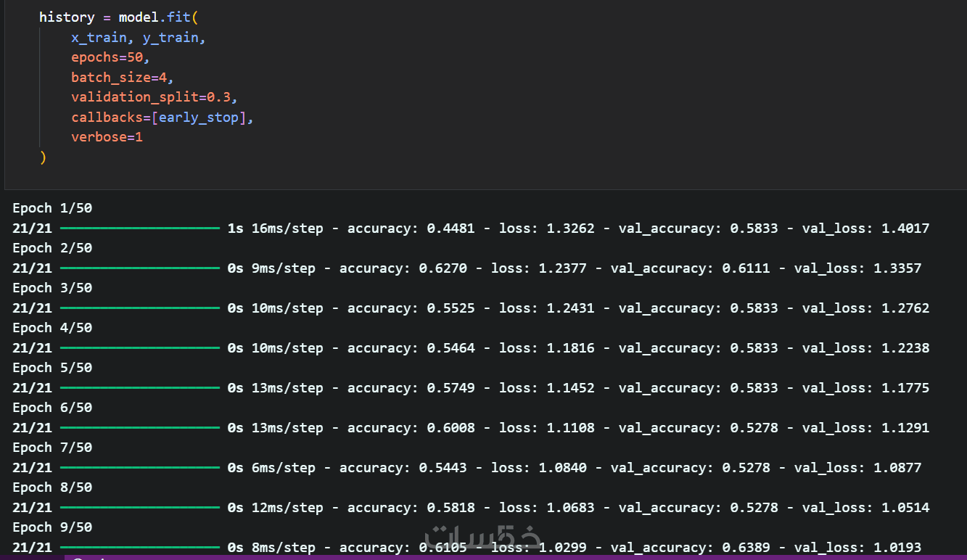Click the x_train argument in code
The height and width of the screenshot is (560, 967).
click(x=98, y=37)
